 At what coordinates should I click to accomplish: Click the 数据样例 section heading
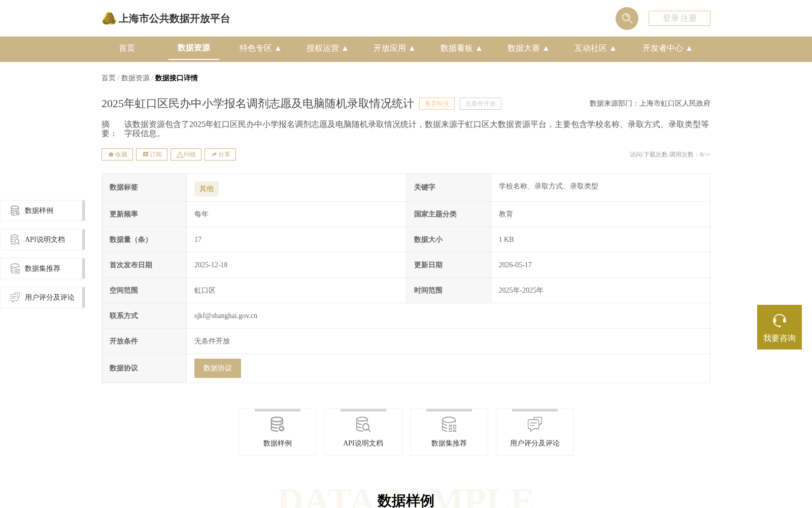pos(405,501)
